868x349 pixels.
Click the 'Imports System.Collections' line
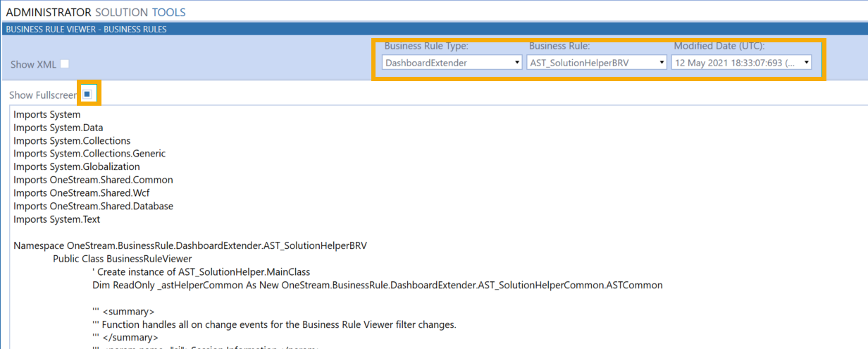coord(72,140)
